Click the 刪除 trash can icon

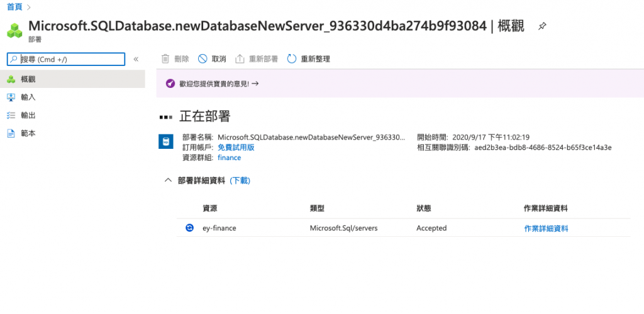[165, 59]
